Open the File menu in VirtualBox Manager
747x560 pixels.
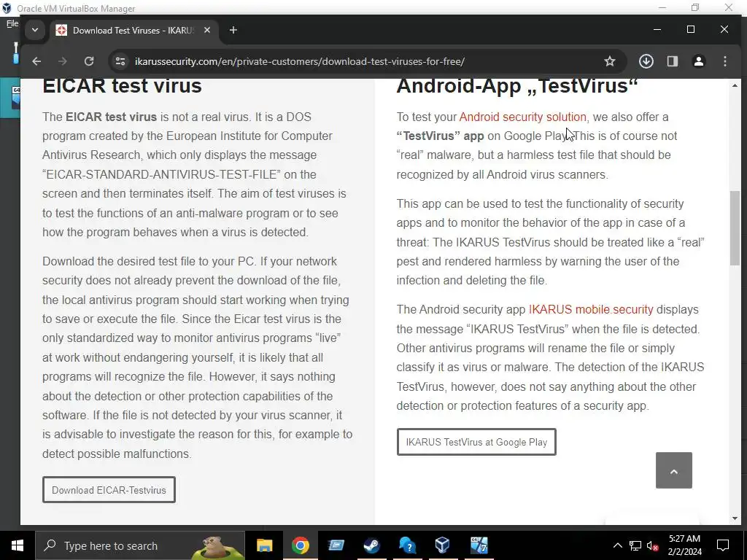12,23
